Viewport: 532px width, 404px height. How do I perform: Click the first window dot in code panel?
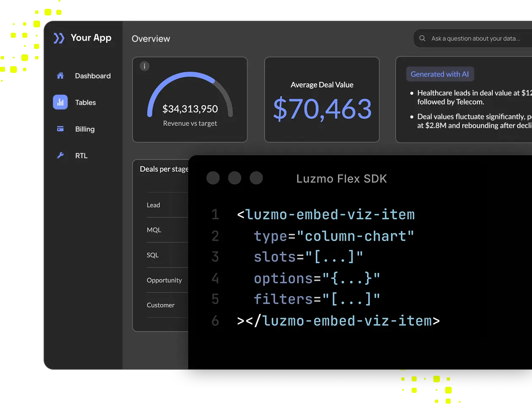pos(213,178)
